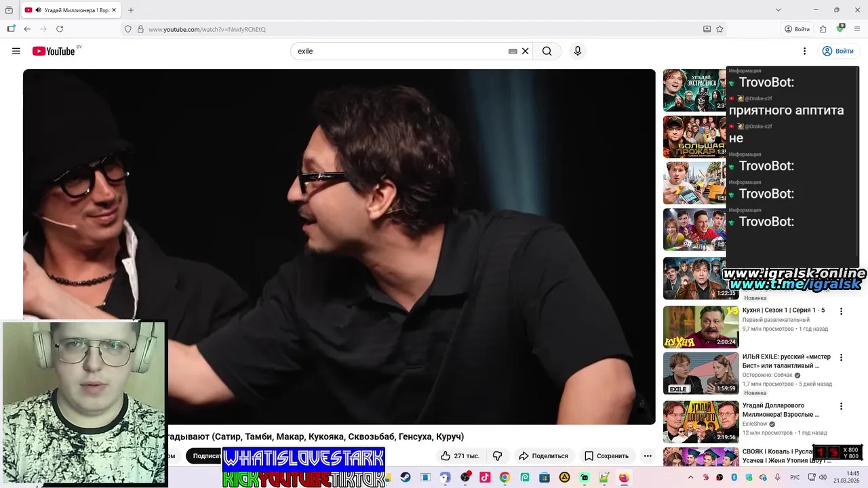Open Firefox View button at tab strip left

point(9,10)
